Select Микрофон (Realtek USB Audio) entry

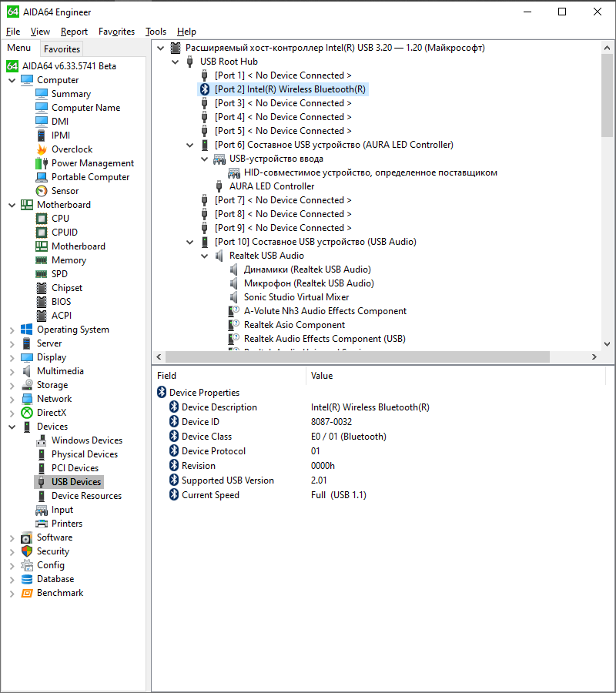(309, 283)
